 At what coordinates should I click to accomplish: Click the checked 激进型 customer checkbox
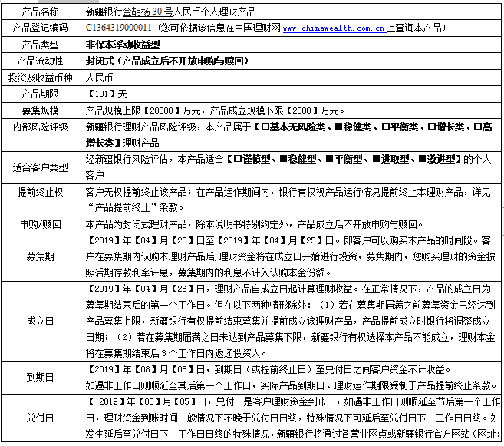[x=422, y=159]
